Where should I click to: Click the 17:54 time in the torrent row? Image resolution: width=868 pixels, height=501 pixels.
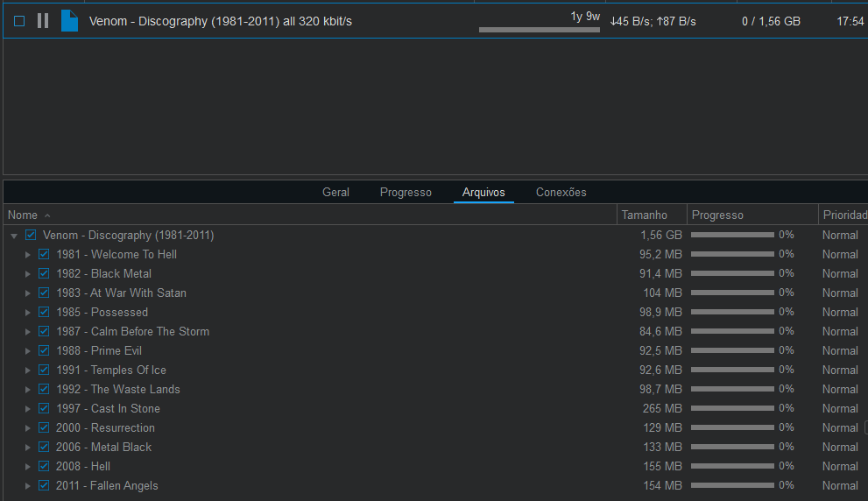point(850,21)
